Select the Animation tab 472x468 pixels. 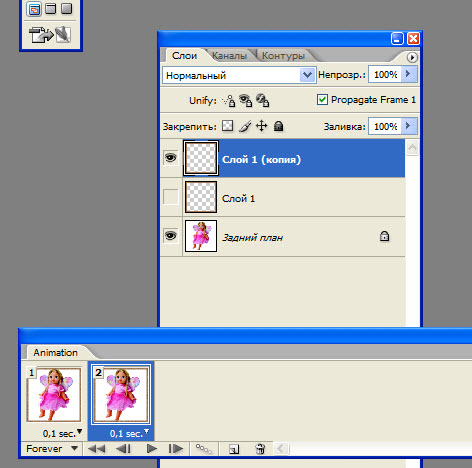tap(55, 353)
